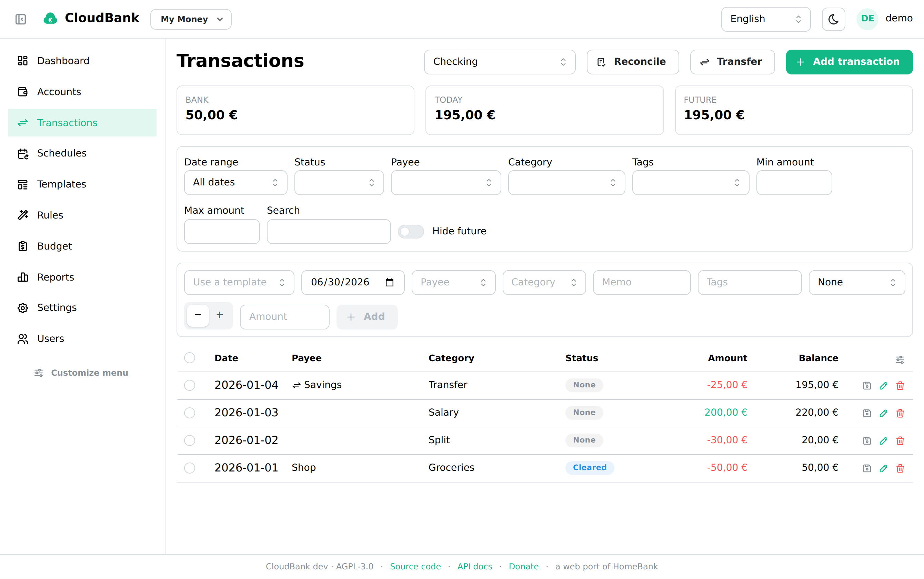The image size is (924, 579).
Task: Open new transaction Payee dropdown
Action: click(x=454, y=283)
